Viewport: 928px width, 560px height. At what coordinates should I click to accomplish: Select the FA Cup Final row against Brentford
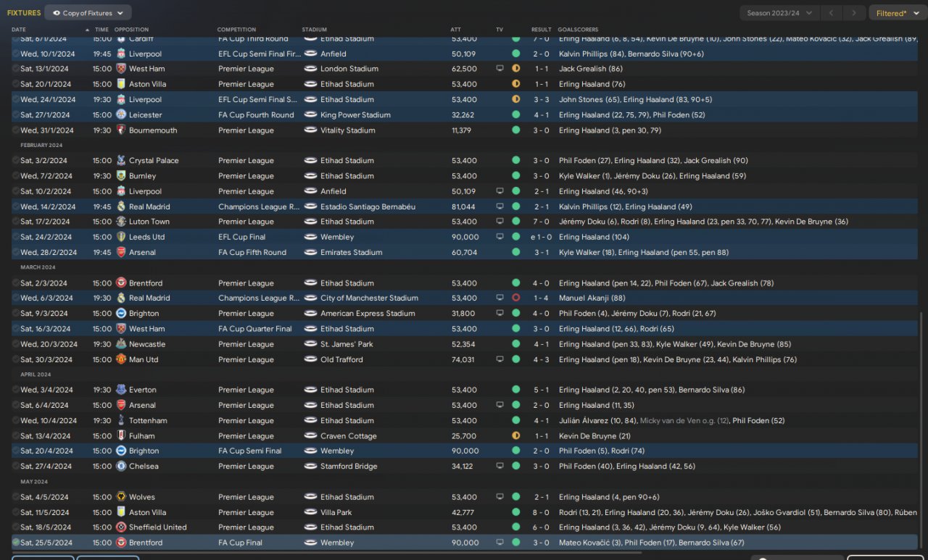(464, 543)
